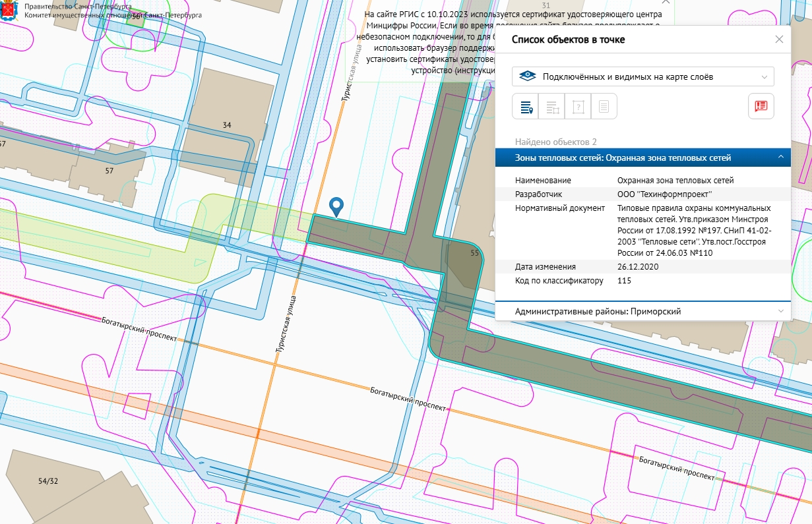The width and height of the screenshot is (812, 524).
Task: Expand Административные районы: Приморский section
Action: point(780,311)
